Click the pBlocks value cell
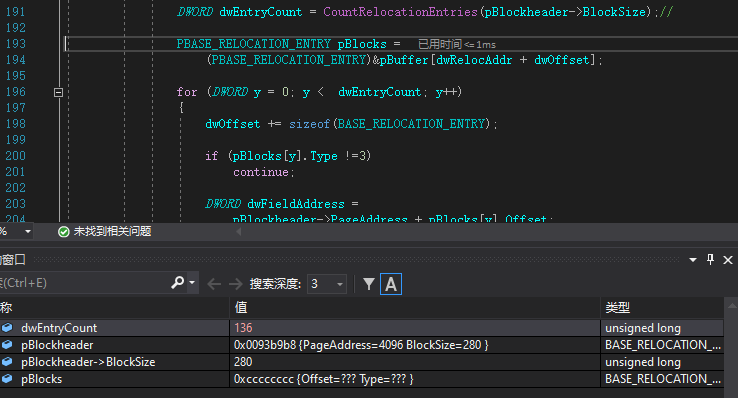Image resolution: width=738 pixels, height=398 pixels. click(415, 379)
